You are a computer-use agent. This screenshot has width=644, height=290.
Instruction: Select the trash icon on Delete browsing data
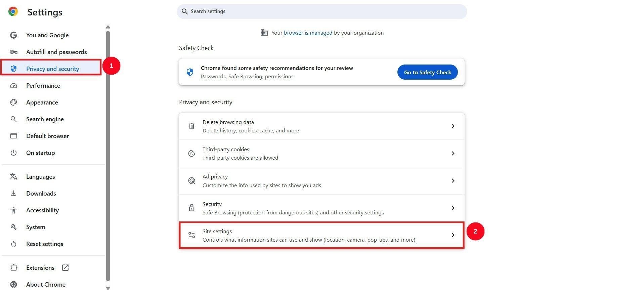coord(191,126)
